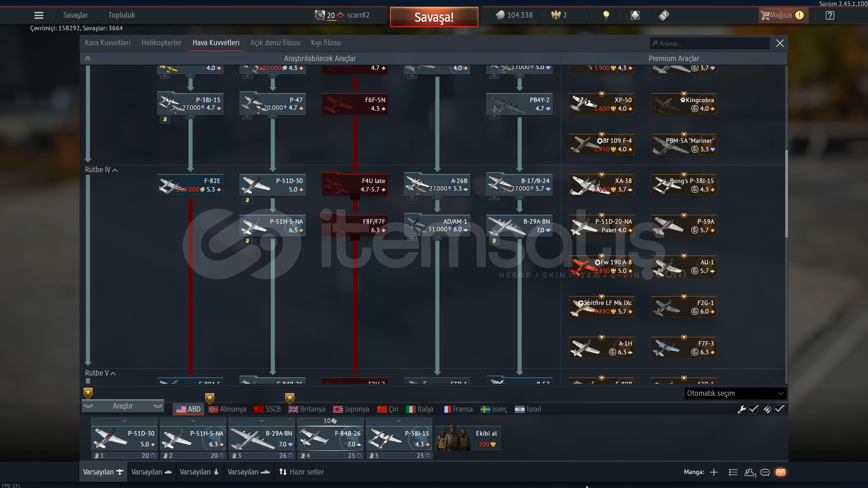Switch to Helikopterler tab
The height and width of the screenshot is (488, 868).
(x=161, y=43)
